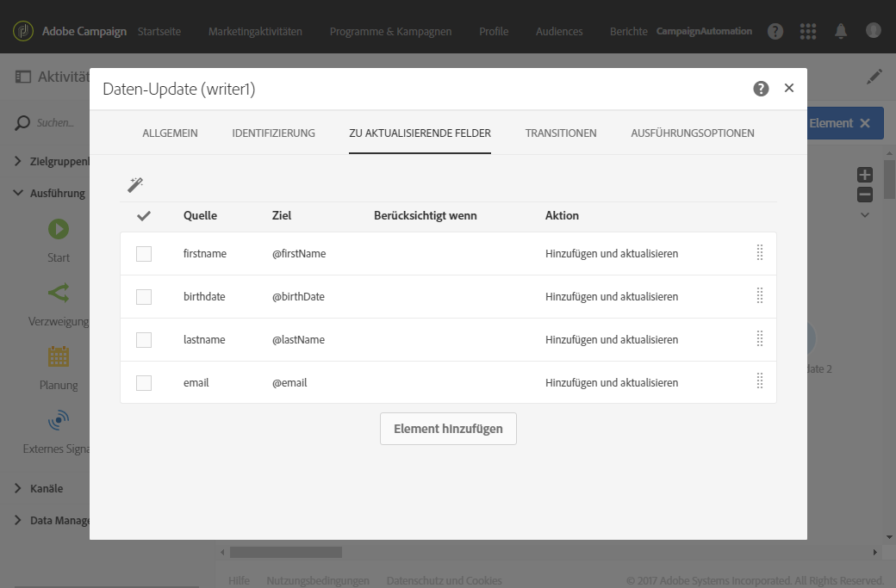The height and width of the screenshot is (588, 896).
Task: Click the pencil edit icon at top right
Action: coord(874,77)
